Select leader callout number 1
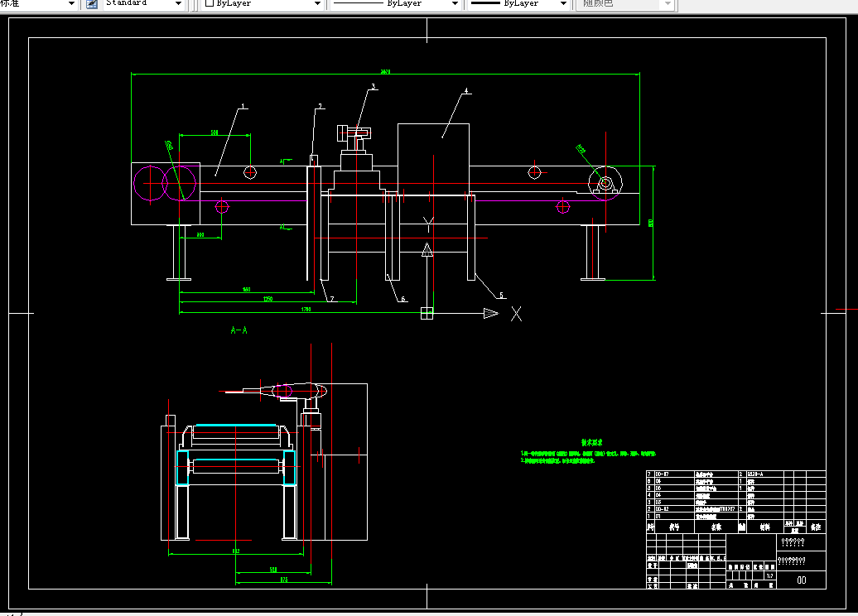Screen dimensions: 858x616 pos(243,107)
